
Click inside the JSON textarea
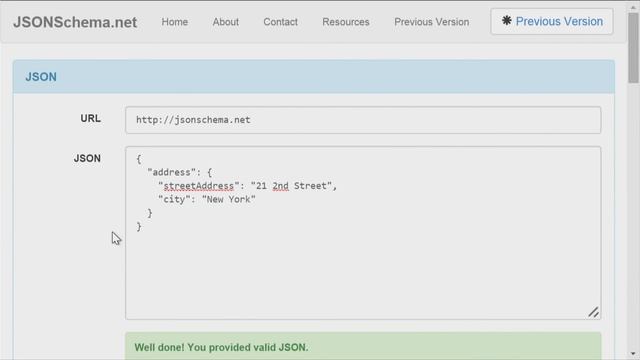[x=363, y=233]
